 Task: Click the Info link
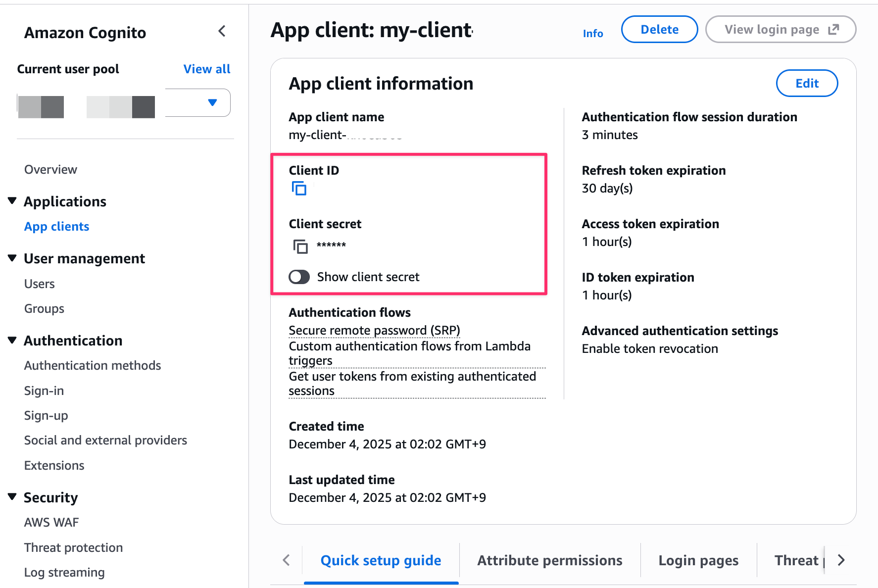[x=592, y=34]
